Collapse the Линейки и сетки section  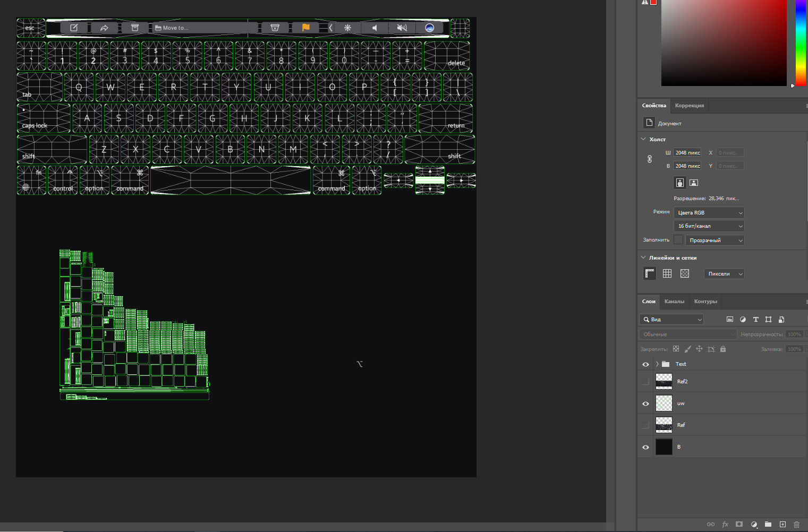pyautogui.click(x=643, y=258)
